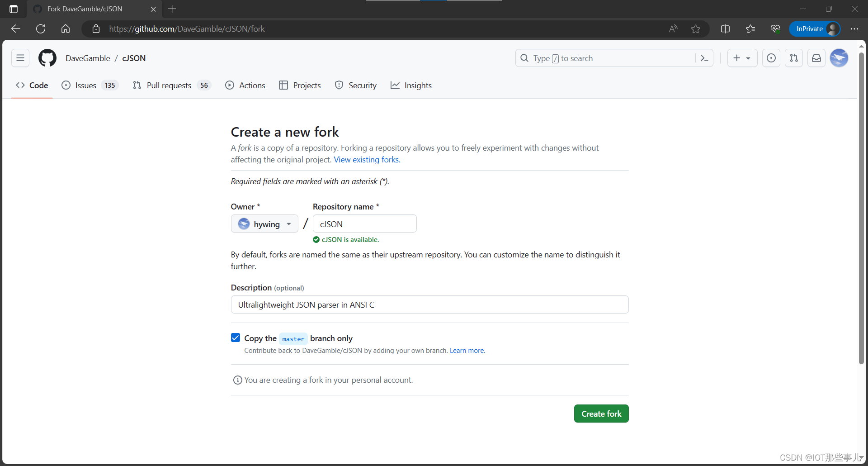The image size is (868, 466).
Task: Close the Fork DaveGamble/cJSON tab
Action: [x=153, y=9]
